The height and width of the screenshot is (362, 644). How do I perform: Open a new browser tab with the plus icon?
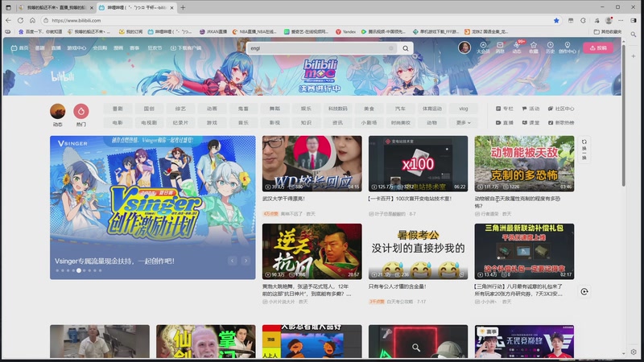[x=183, y=7]
